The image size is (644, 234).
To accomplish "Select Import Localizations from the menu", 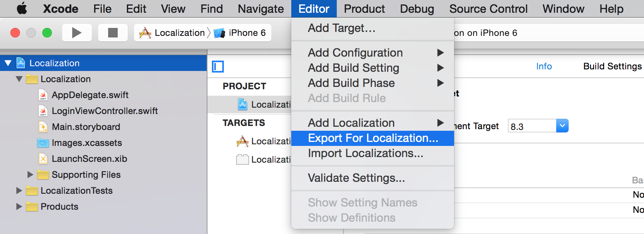I will point(365,153).
